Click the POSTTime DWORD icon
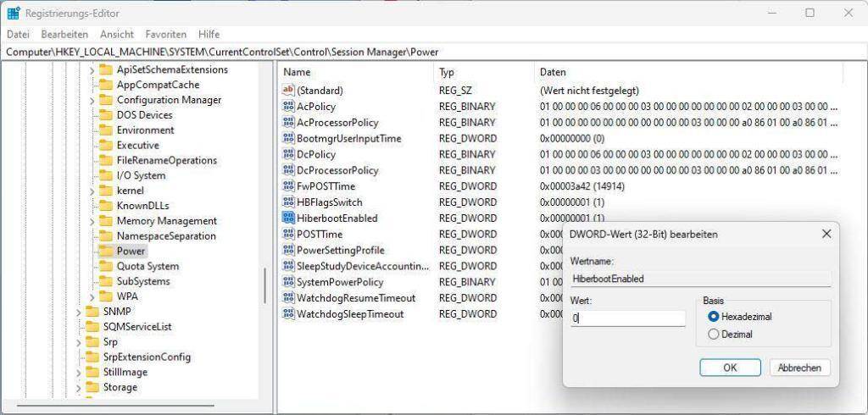The height and width of the screenshot is (415, 868). tap(288, 234)
